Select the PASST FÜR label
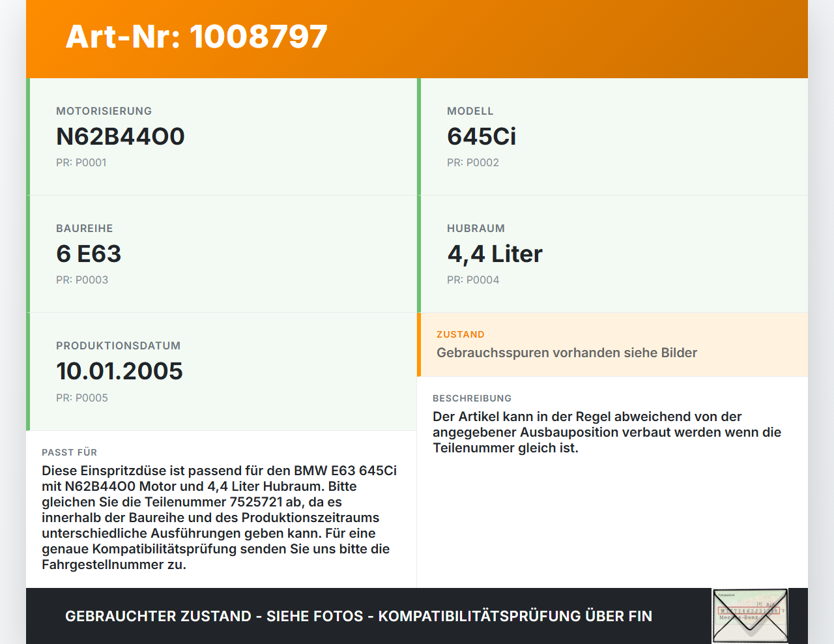 70,453
